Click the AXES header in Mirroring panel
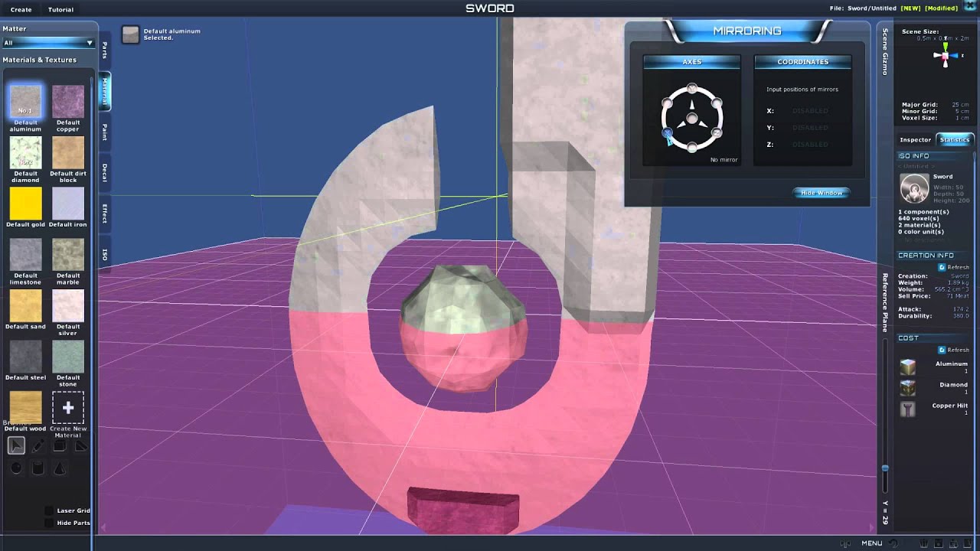 click(691, 61)
